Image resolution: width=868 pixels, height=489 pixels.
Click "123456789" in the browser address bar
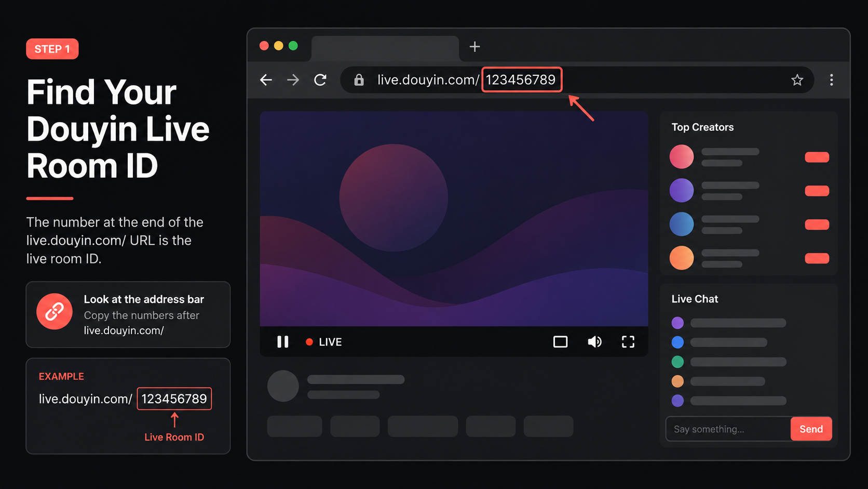click(x=521, y=80)
